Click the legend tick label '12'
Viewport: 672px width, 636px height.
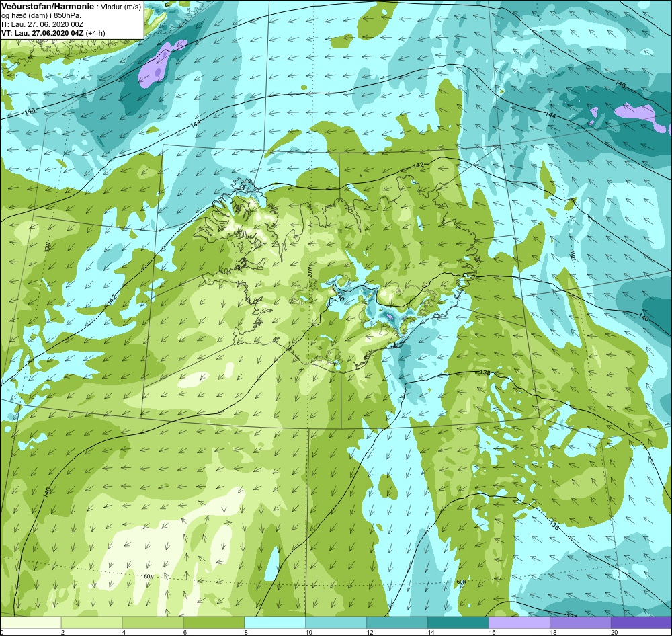[370, 632]
